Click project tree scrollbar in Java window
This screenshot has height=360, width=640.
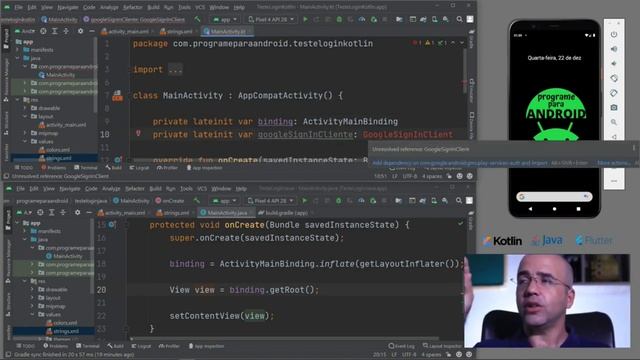click(93, 255)
